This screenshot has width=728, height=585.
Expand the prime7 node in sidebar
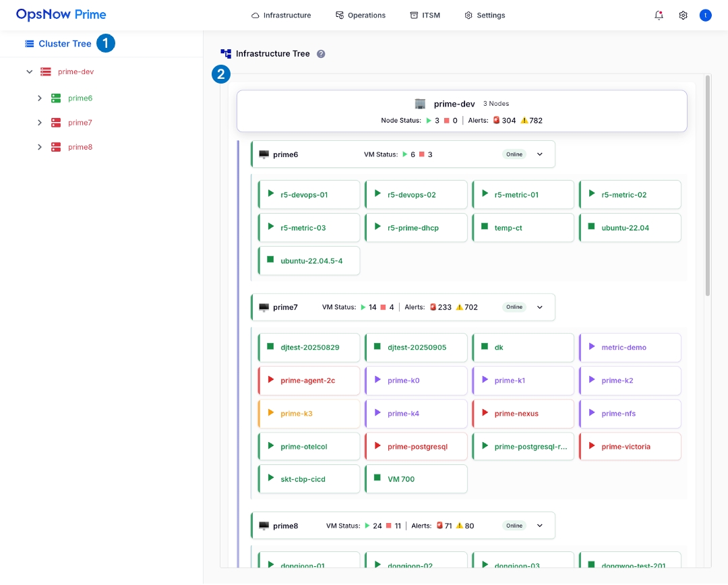pyautogui.click(x=40, y=123)
